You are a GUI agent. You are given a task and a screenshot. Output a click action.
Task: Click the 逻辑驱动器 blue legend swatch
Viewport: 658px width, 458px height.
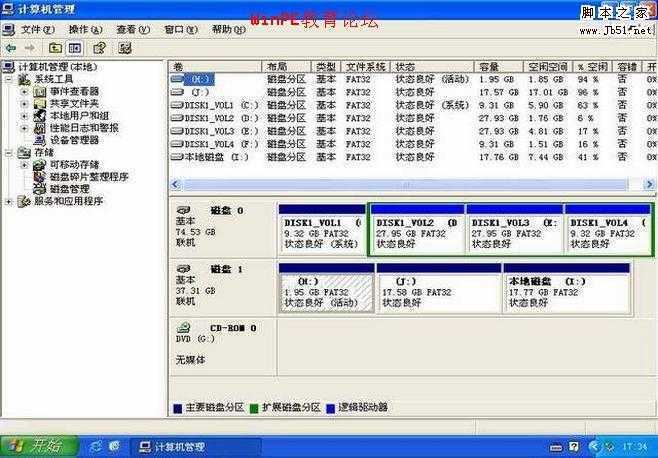(x=330, y=408)
